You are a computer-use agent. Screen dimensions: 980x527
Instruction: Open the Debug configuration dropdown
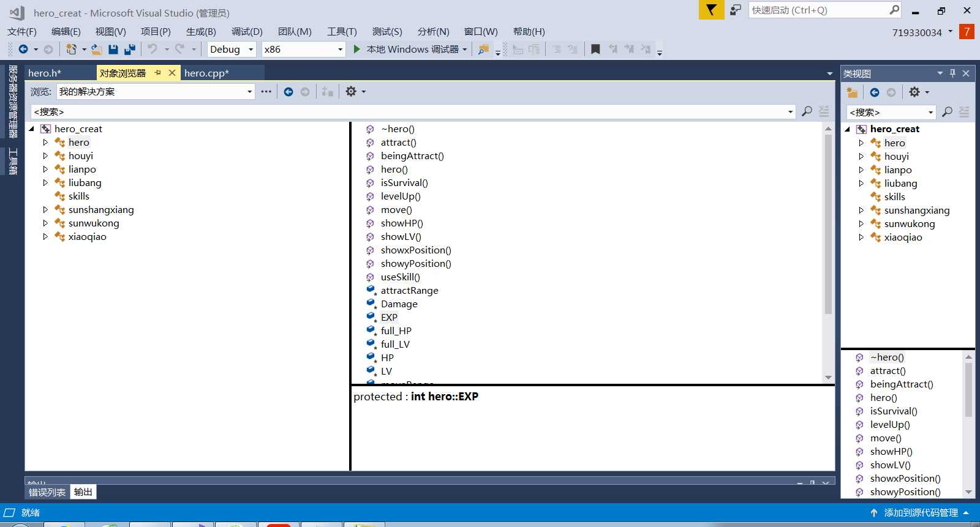point(232,49)
